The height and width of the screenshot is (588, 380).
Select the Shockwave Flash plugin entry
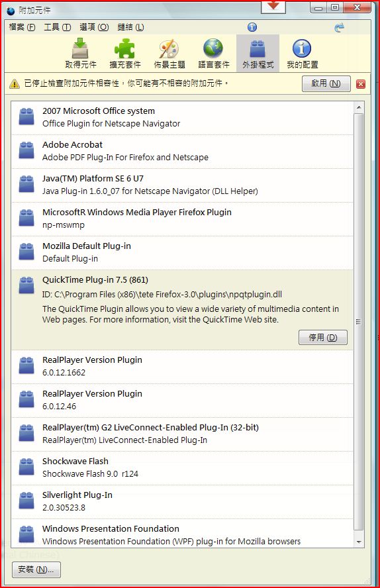pos(183,468)
